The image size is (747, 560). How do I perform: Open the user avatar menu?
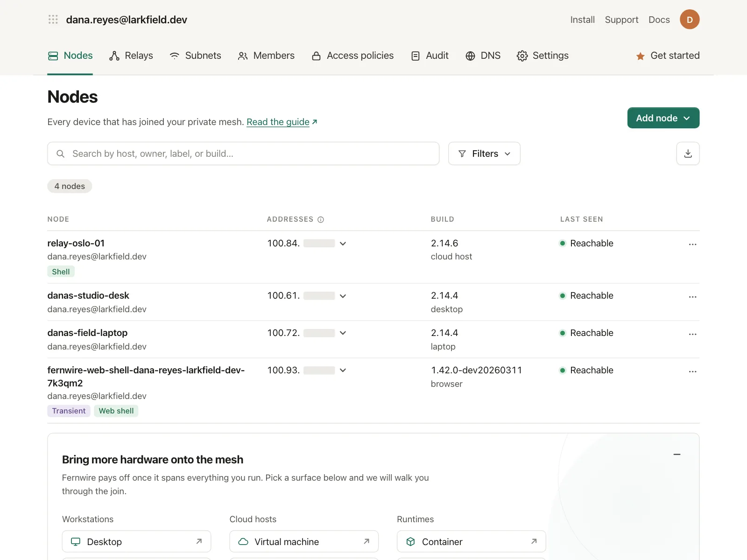690,20
